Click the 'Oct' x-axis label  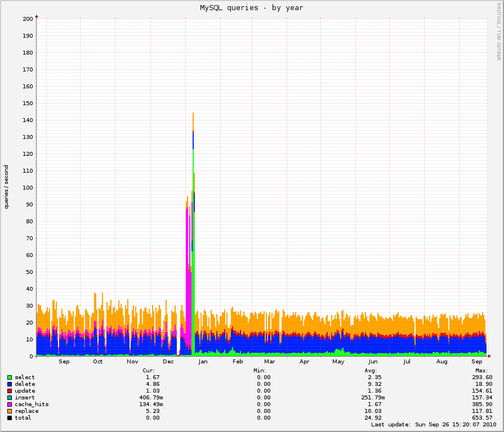pyautogui.click(x=98, y=362)
